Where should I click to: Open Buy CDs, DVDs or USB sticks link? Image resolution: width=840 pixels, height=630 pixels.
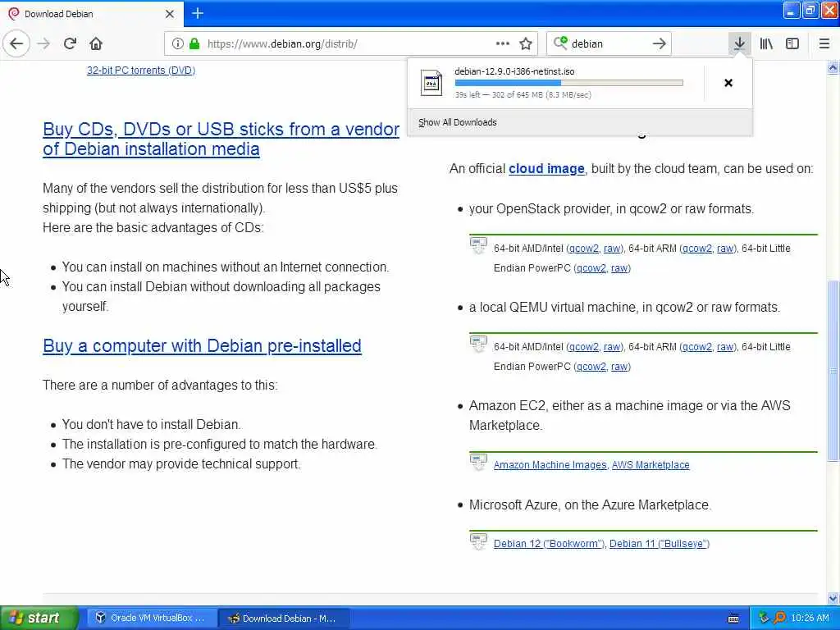tap(221, 139)
